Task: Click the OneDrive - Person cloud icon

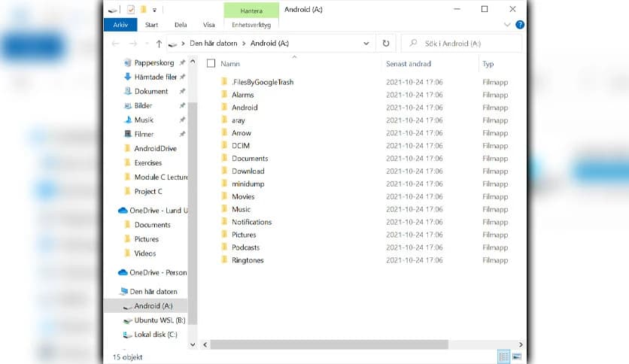Action: click(x=123, y=272)
